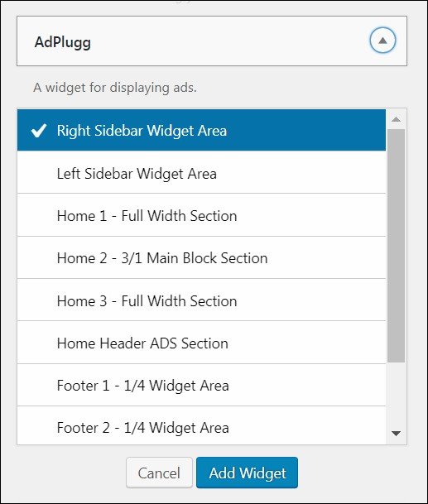428x504 pixels.
Task: Choose Home 2 - 3/1 Main Block Section
Action: pyautogui.click(x=202, y=257)
